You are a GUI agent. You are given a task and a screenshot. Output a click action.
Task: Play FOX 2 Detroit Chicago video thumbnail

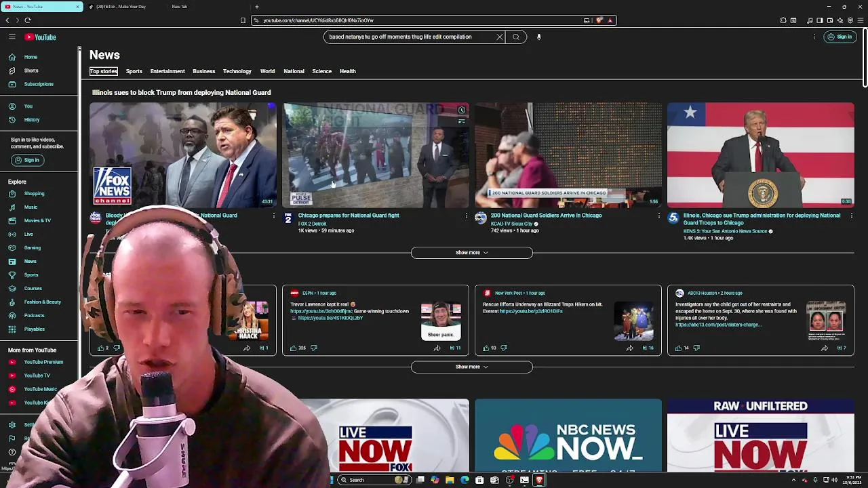tap(376, 155)
